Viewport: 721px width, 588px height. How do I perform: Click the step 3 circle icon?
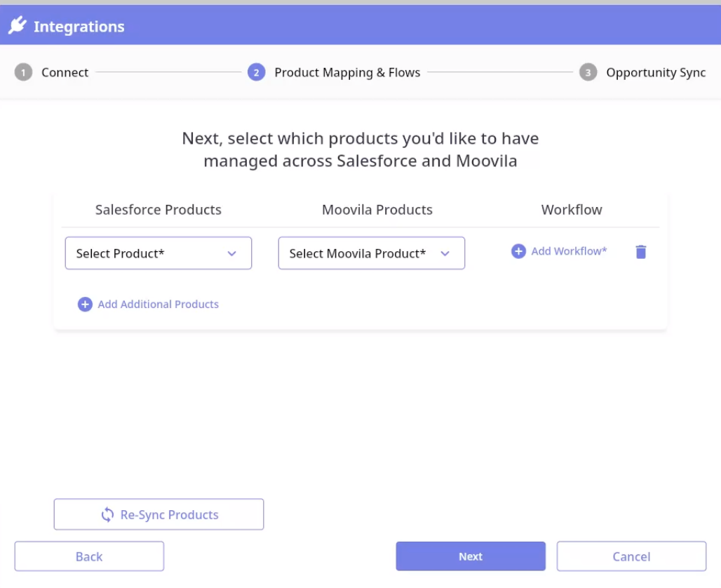point(588,72)
